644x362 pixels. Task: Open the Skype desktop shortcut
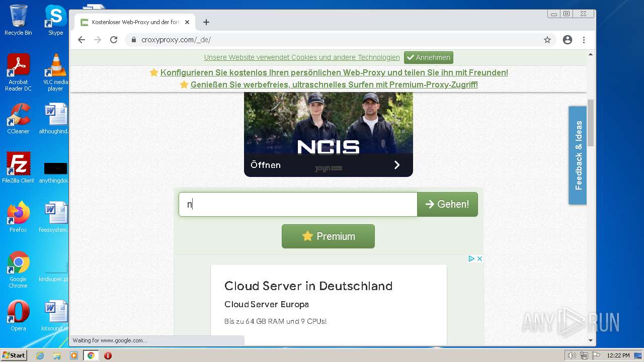tap(55, 20)
